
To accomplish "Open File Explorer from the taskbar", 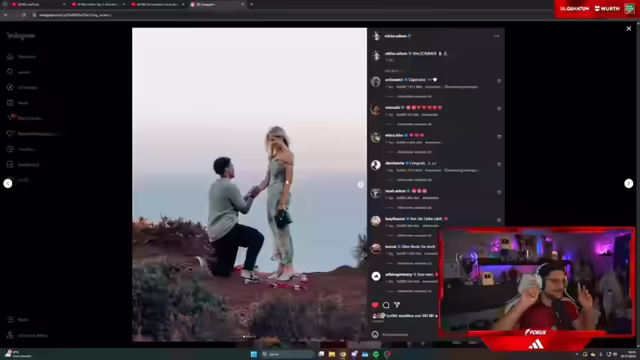I will (332, 354).
